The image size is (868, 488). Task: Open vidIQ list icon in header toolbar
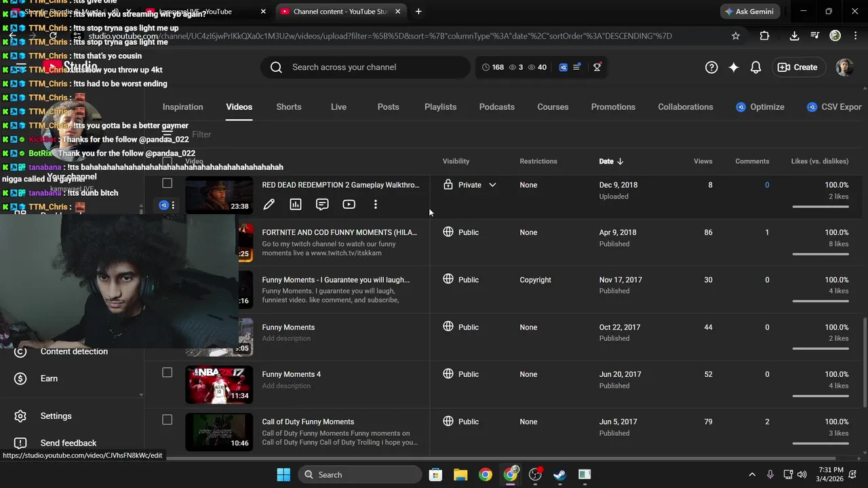577,67
